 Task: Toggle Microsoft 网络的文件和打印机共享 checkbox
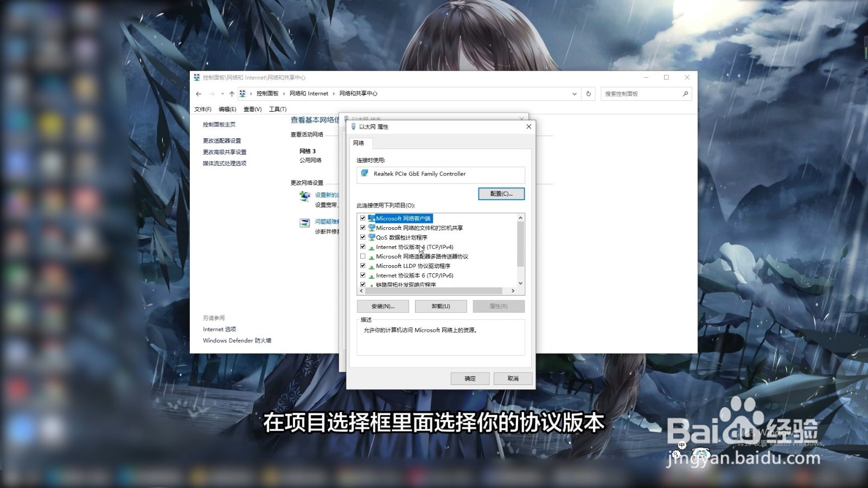(x=363, y=228)
